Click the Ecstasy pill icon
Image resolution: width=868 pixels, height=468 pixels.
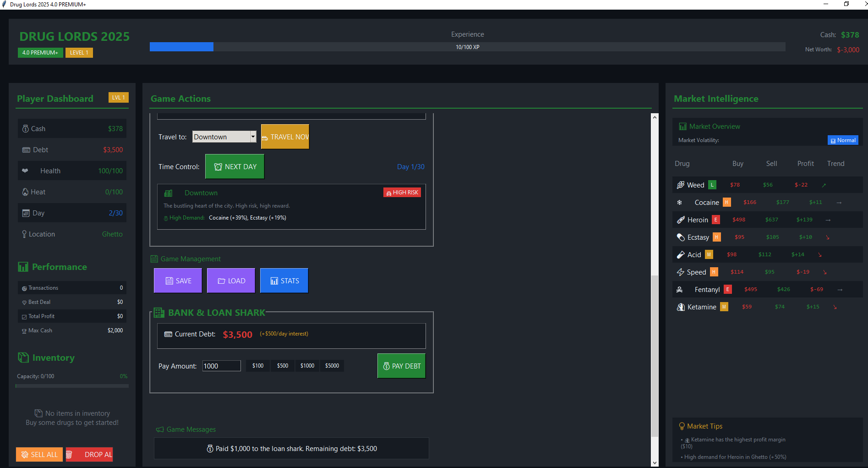[681, 237]
